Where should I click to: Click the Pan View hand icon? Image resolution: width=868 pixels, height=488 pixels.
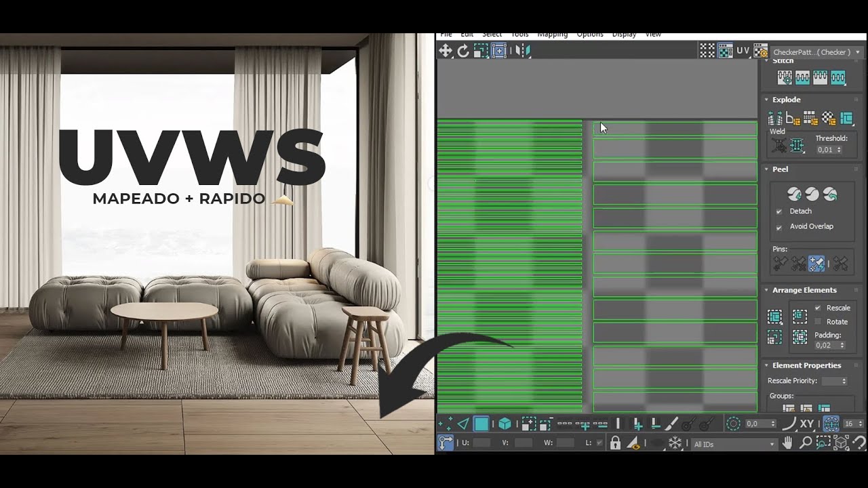pyautogui.click(x=787, y=443)
